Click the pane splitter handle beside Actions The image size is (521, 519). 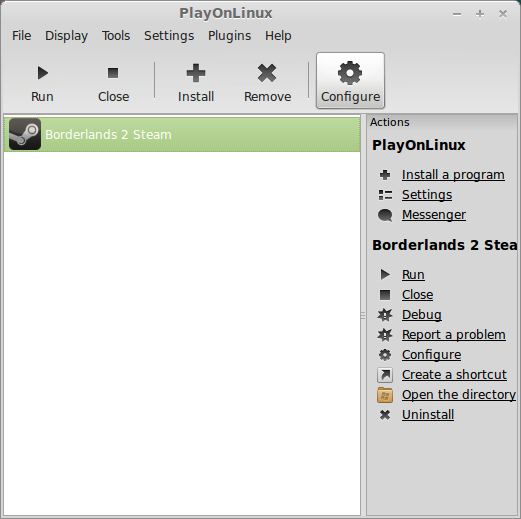pos(363,315)
